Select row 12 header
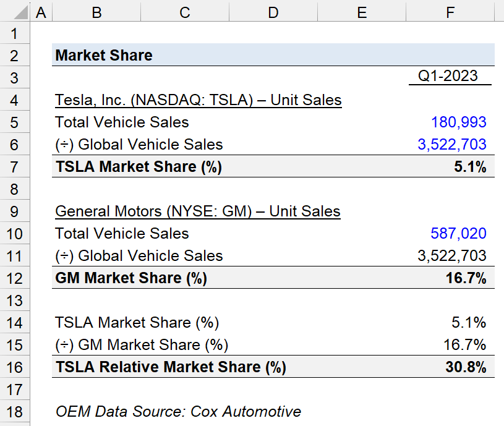 (15, 278)
